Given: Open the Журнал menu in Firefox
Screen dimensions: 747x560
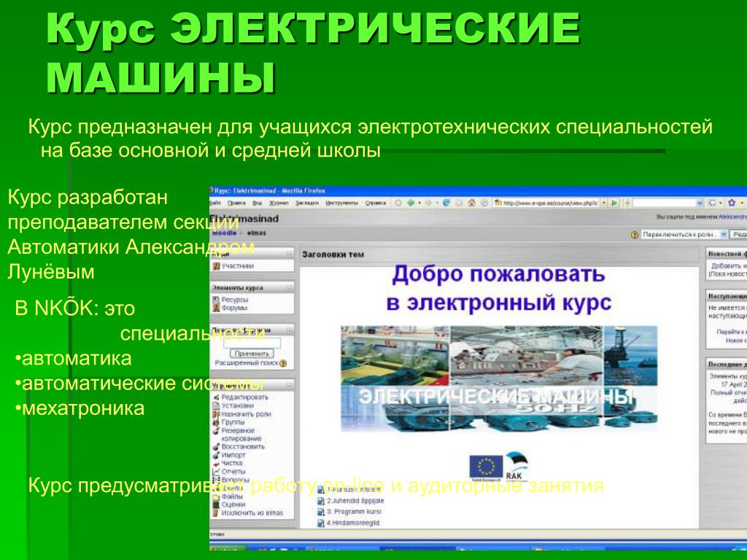Looking at the screenshot, I should coord(279,203).
